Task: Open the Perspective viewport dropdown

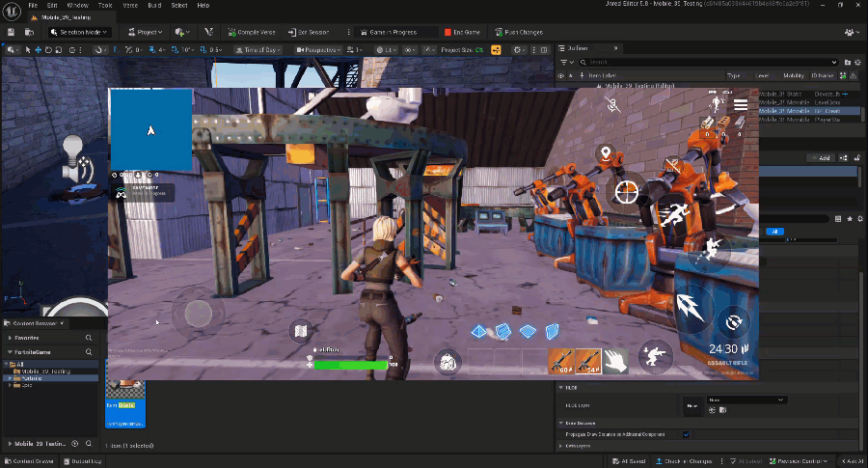Action: coord(319,49)
